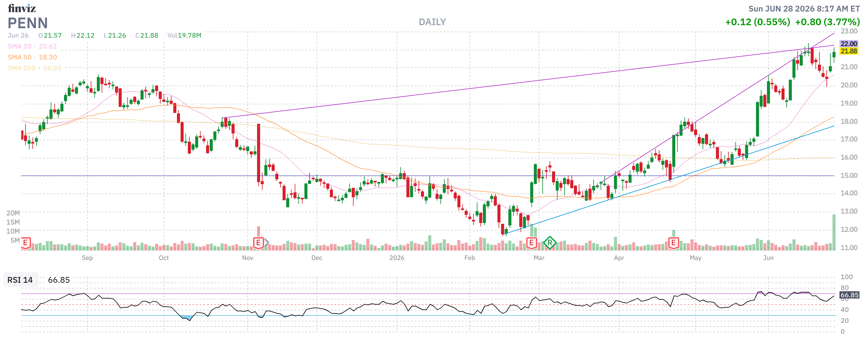Click the low price L 21.26

(x=115, y=36)
